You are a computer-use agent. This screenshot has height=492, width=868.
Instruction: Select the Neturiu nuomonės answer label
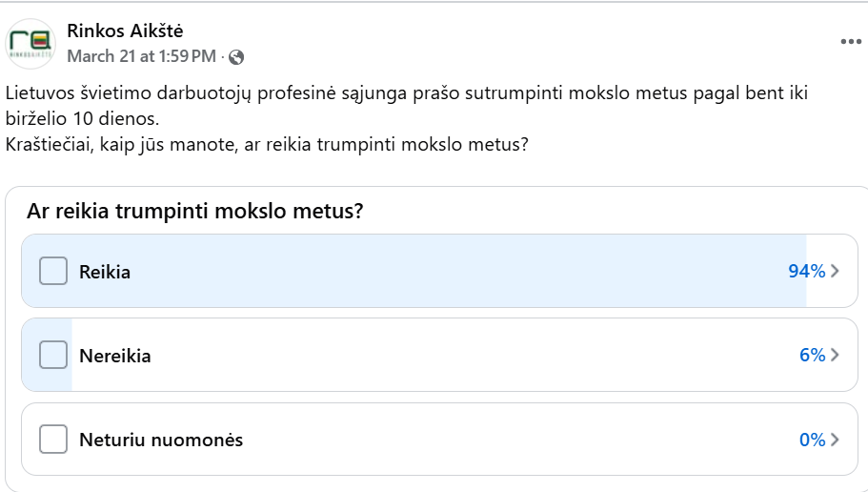(x=161, y=440)
